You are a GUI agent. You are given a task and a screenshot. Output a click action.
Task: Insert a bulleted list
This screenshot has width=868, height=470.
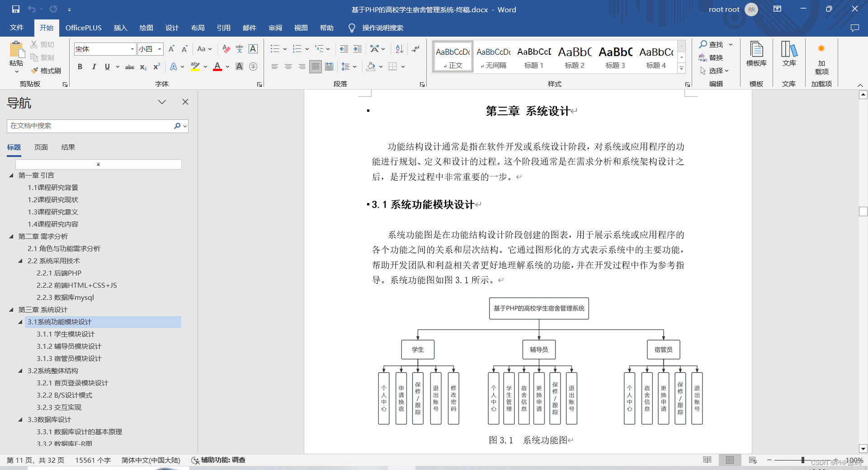[275, 49]
